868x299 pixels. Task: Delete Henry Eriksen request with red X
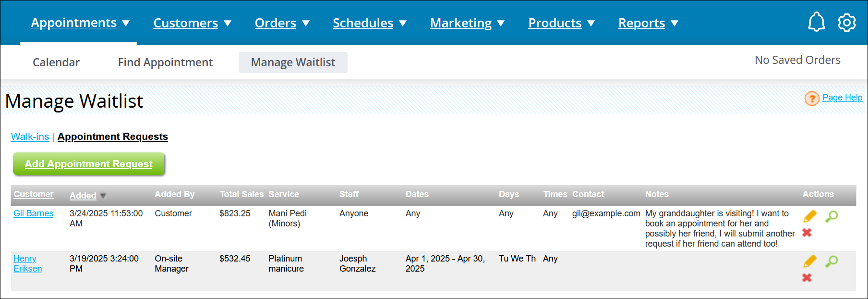(807, 278)
